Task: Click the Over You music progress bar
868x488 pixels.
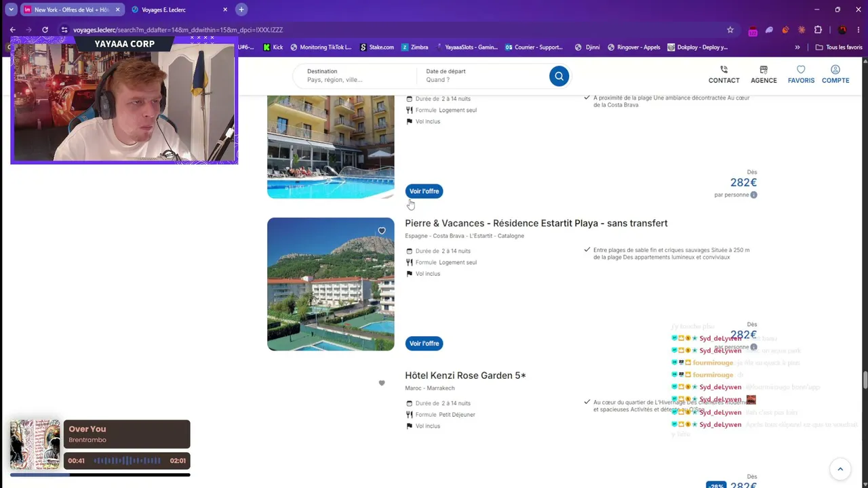Action: click(x=100, y=474)
